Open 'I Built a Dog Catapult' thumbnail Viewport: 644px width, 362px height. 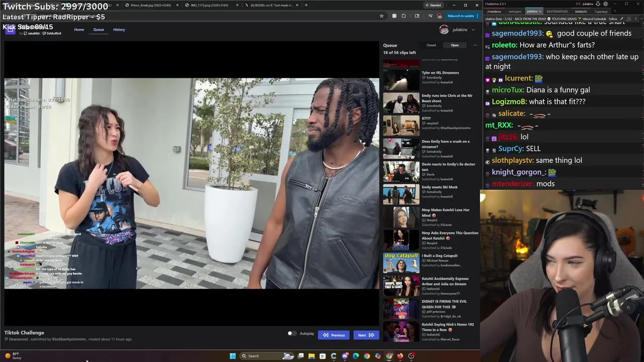[x=401, y=263]
